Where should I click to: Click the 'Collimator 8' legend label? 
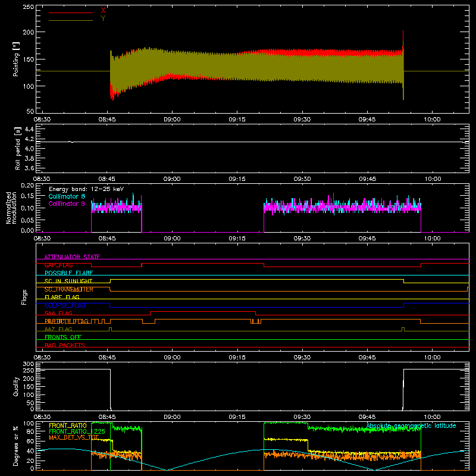(x=67, y=196)
